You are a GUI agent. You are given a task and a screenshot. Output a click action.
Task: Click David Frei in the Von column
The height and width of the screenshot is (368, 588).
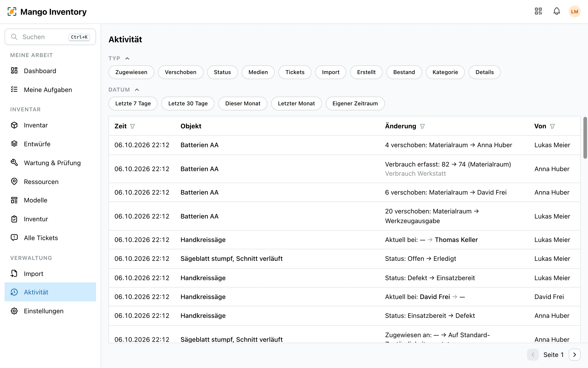pyautogui.click(x=549, y=297)
